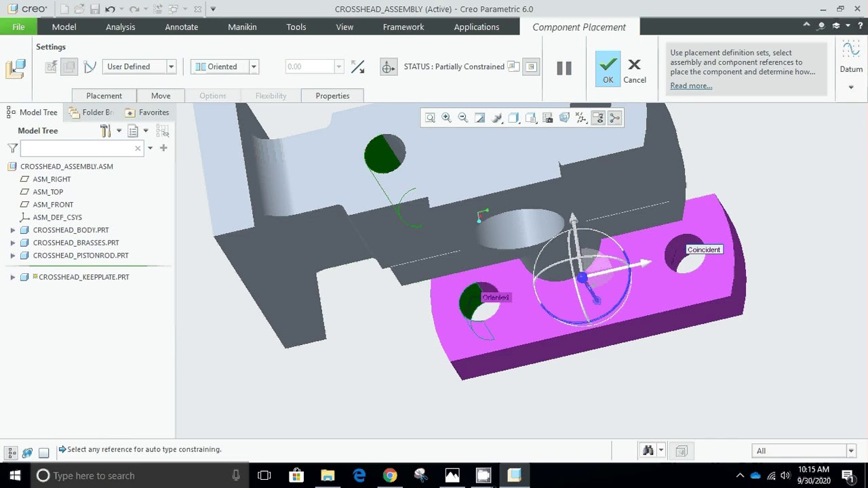Expand the CROSSHEAD_PISTONROD.PRT node
The width and height of the screenshot is (868, 488).
[12, 256]
